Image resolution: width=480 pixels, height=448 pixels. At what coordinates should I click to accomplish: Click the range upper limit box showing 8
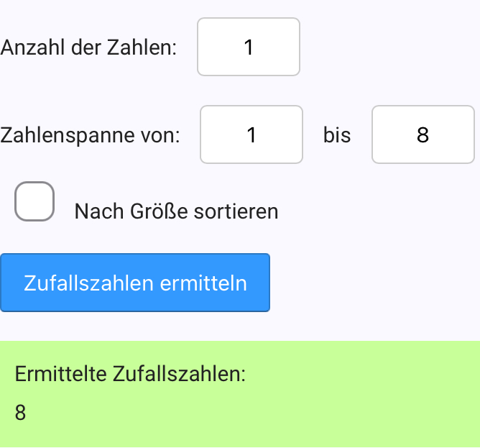pos(423,134)
